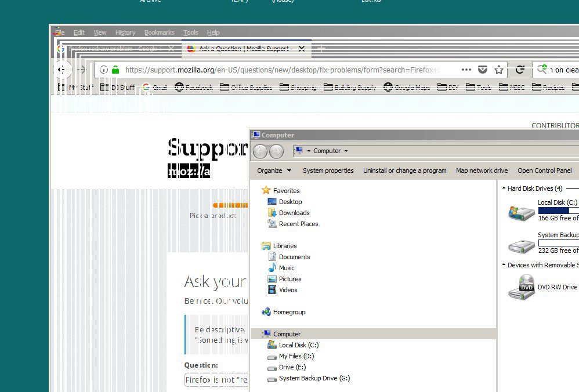This screenshot has width=579, height=392.
Task: Open Pictures library in navigation pane
Action: [284, 279]
